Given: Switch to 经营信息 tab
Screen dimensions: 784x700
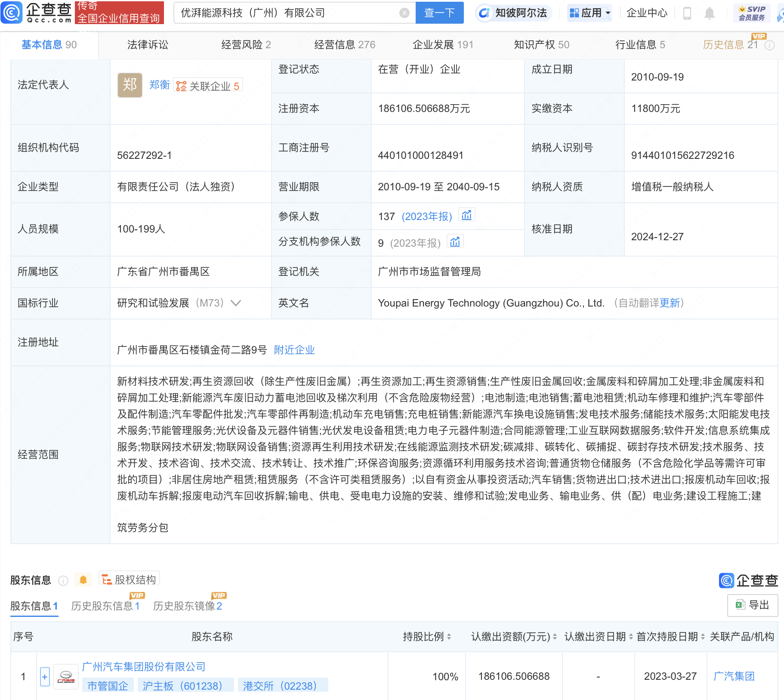Looking at the screenshot, I should pyautogui.click(x=345, y=45).
